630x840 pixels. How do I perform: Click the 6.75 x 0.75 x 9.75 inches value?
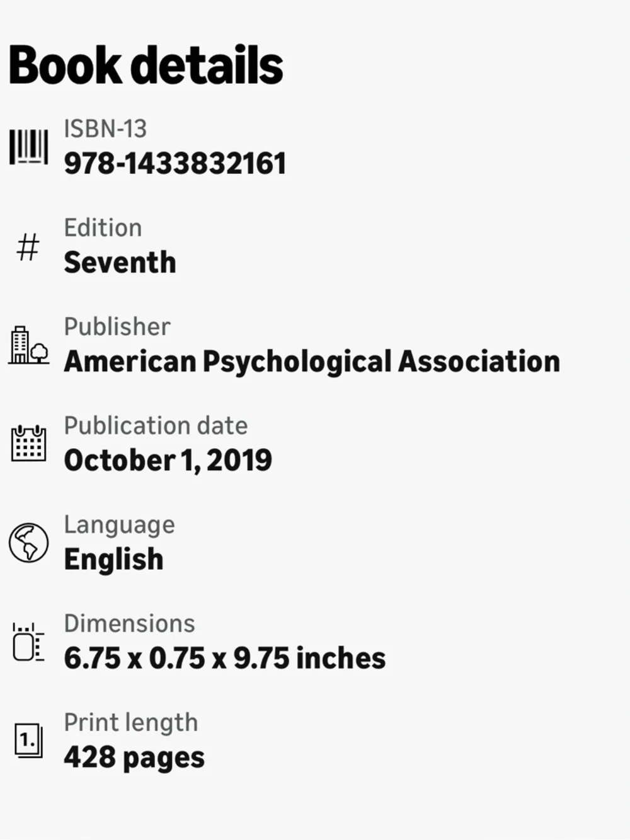[x=225, y=659]
